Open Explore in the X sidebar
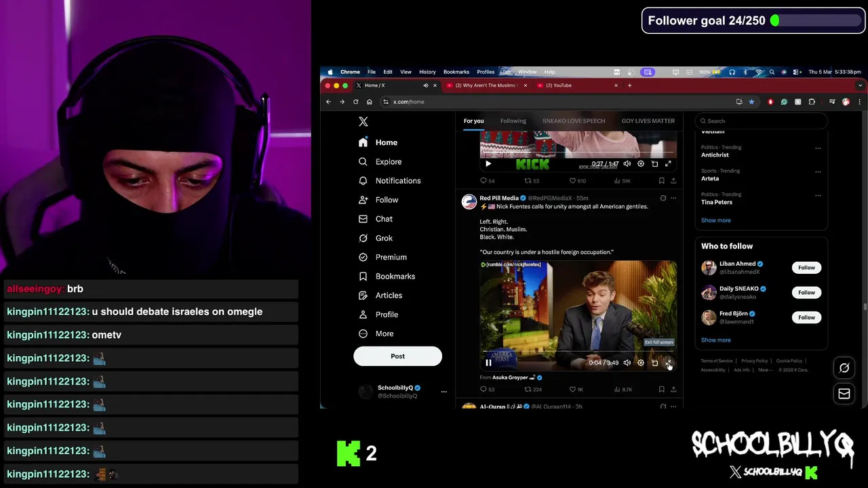868x488 pixels. pyautogui.click(x=380, y=161)
